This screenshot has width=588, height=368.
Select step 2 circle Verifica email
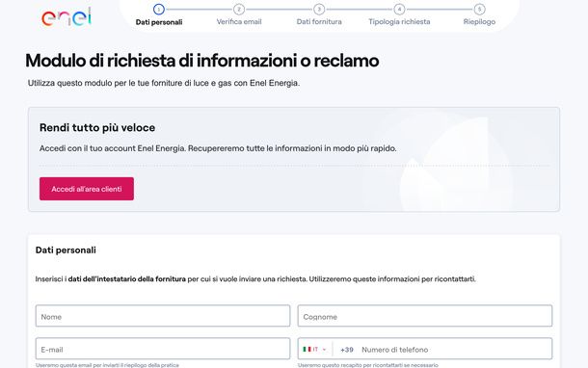coord(239,9)
